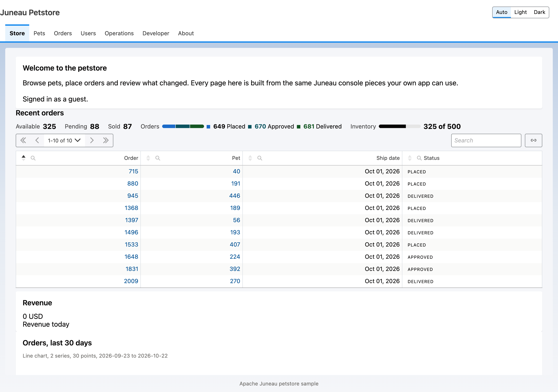Open the Users tab
The width and height of the screenshot is (558, 392).
[88, 33]
